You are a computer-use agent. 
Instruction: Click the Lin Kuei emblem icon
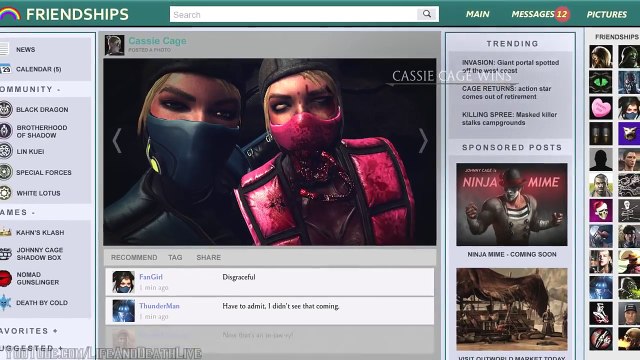click(x=6, y=151)
